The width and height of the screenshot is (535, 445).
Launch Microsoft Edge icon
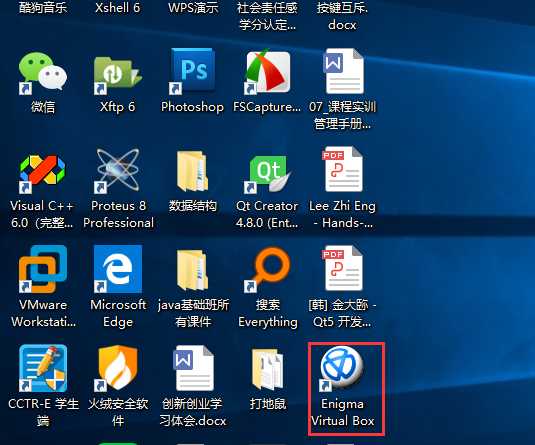pos(118,269)
